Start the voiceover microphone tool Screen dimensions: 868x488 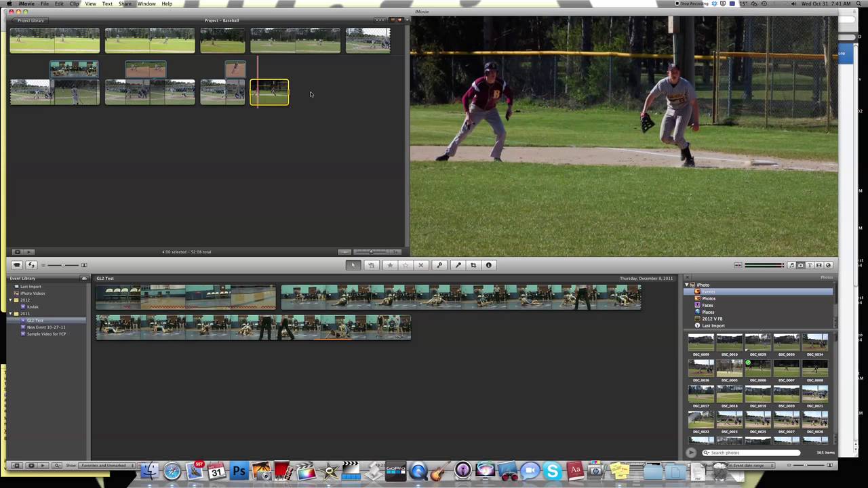click(458, 265)
